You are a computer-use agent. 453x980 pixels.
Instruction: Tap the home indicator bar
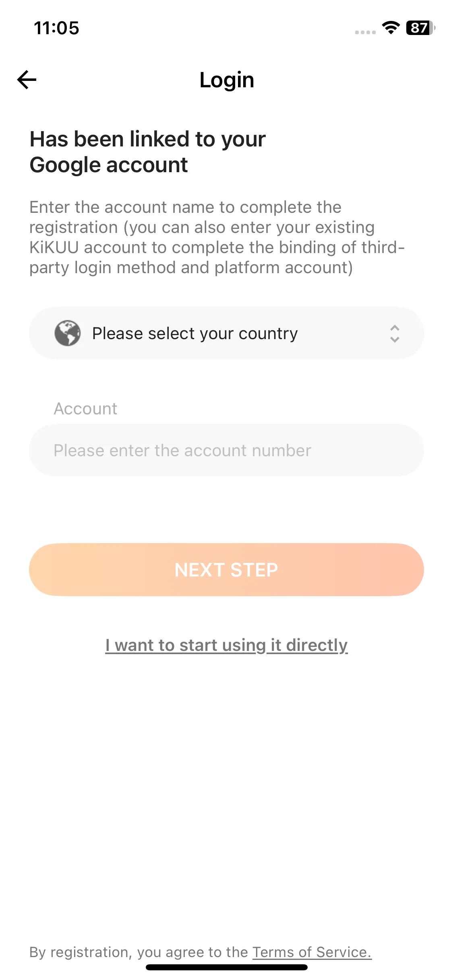[x=226, y=967]
